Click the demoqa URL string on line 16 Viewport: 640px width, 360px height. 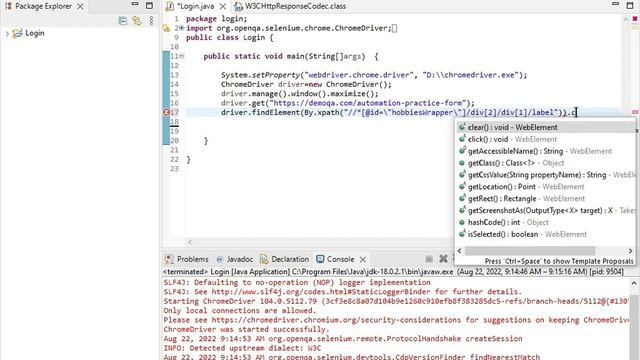pyautogui.click(x=368, y=103)
